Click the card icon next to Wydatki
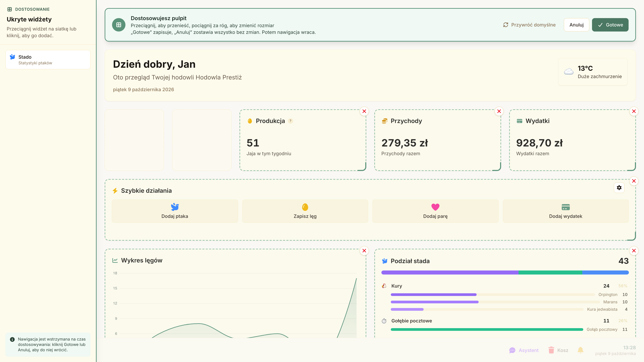 [x=520, y=121]
